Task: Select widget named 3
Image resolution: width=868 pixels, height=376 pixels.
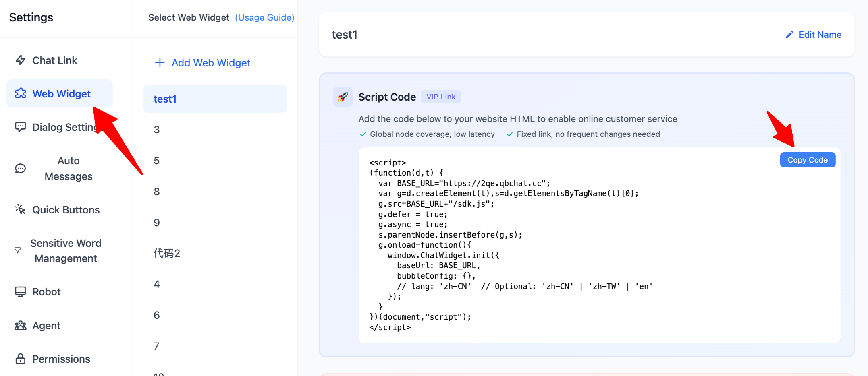Action: (x=215, y=130)
